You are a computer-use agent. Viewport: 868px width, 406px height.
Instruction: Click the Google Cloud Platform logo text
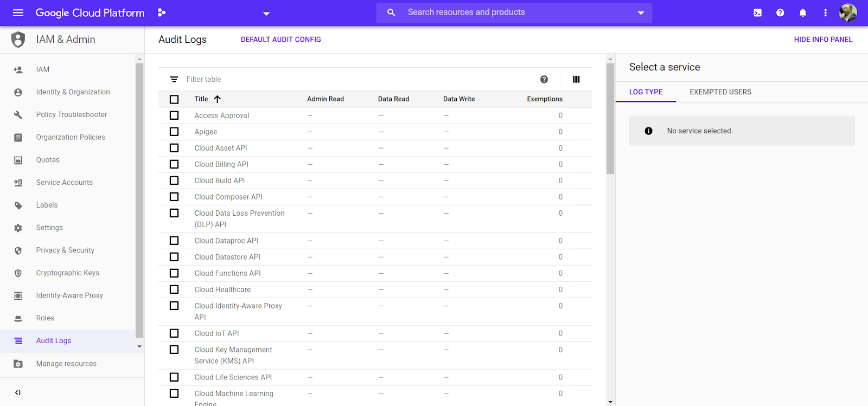pos(90,13)
